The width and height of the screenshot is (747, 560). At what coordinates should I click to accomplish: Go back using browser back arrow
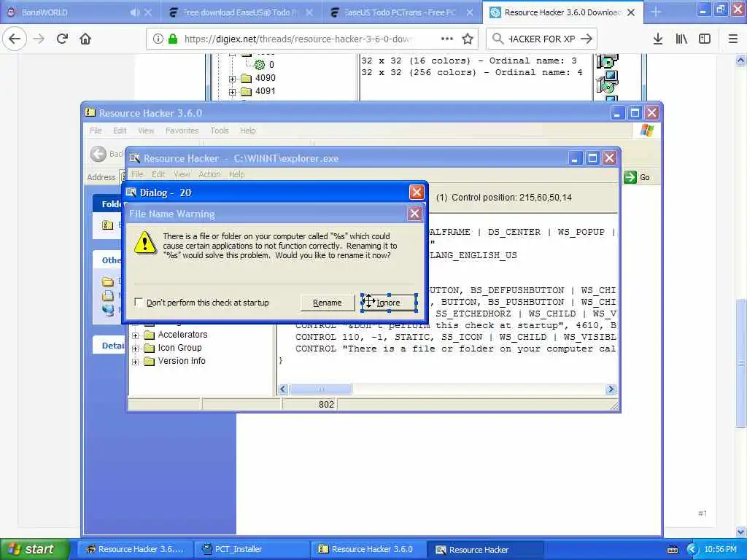pos(15,39)
